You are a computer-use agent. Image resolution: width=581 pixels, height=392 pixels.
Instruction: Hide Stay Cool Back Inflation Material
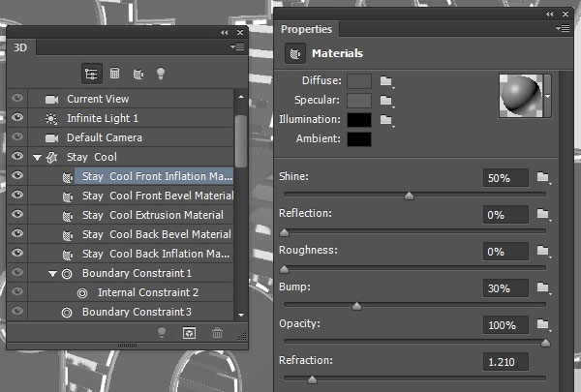[x=17, y=253]
